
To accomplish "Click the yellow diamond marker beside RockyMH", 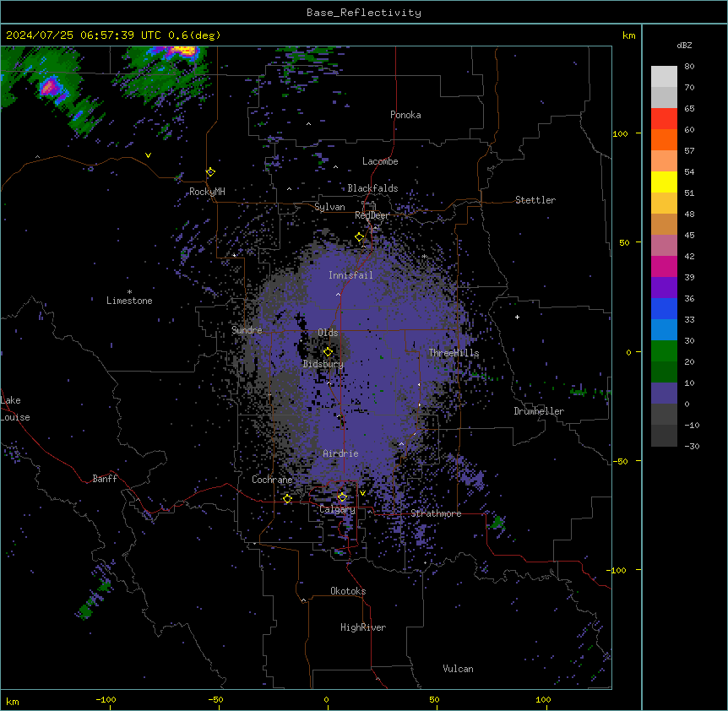I will click(x=210, y=172).
